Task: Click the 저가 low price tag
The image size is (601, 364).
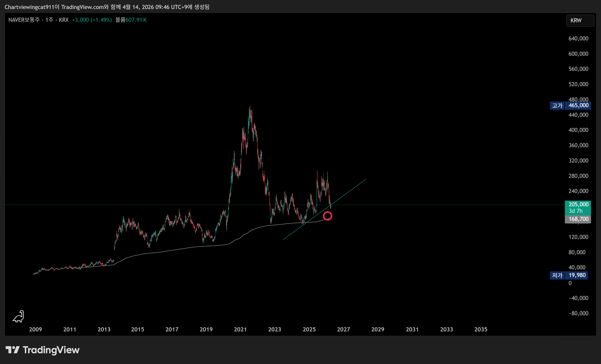Action: [x=557, y=275]
